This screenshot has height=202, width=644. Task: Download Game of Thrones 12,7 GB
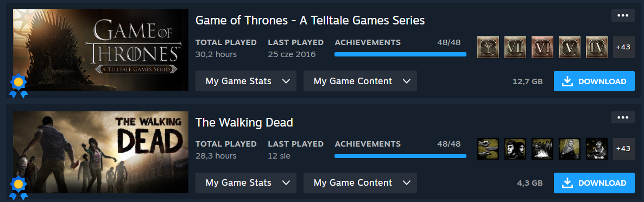(x=594, y=81)
